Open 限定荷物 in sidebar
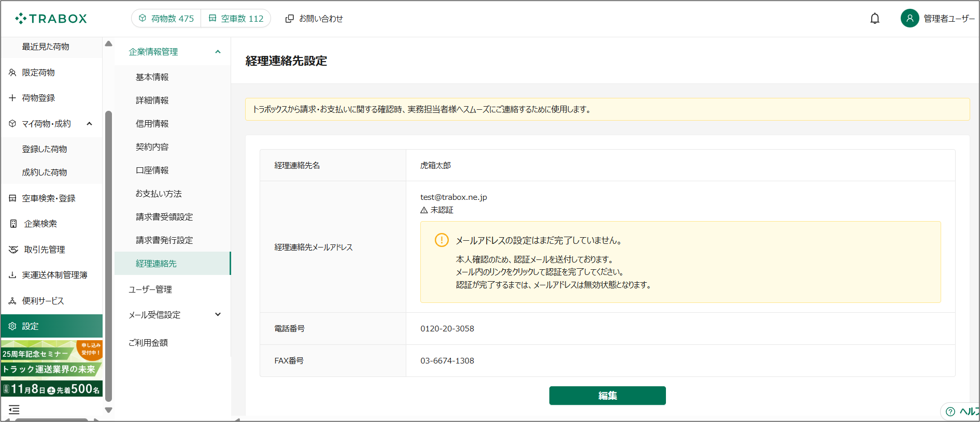The image size is (980, 422). coord(38,72)
